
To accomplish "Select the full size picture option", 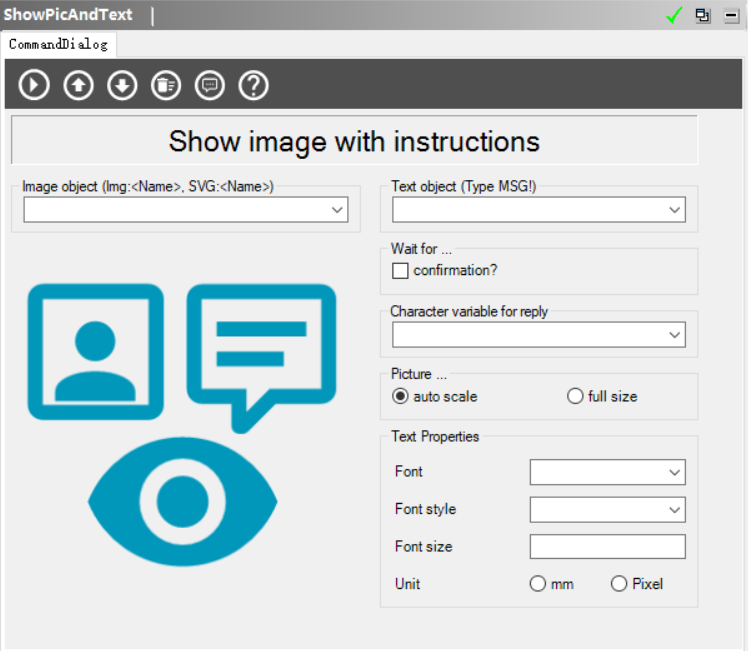I will pyautogui.click(x=575, y=396).
